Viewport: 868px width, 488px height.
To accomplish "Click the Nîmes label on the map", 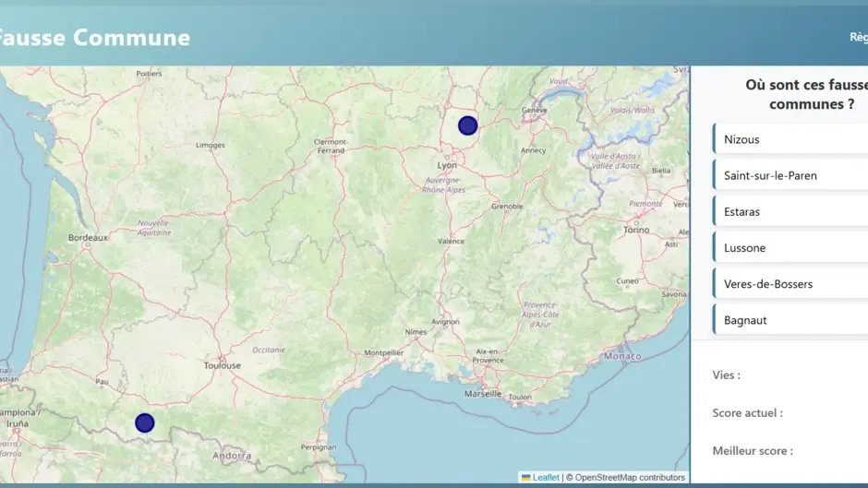I will click(416, 332).
